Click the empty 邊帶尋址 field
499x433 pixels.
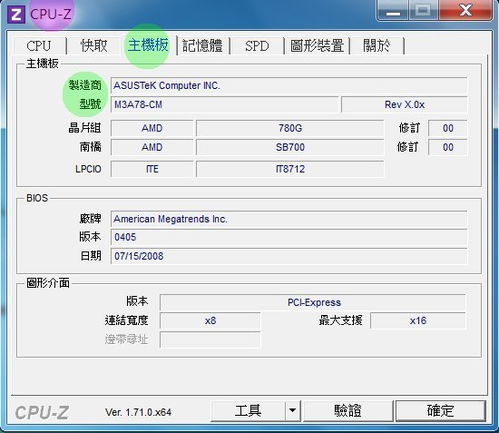(210, 340)
